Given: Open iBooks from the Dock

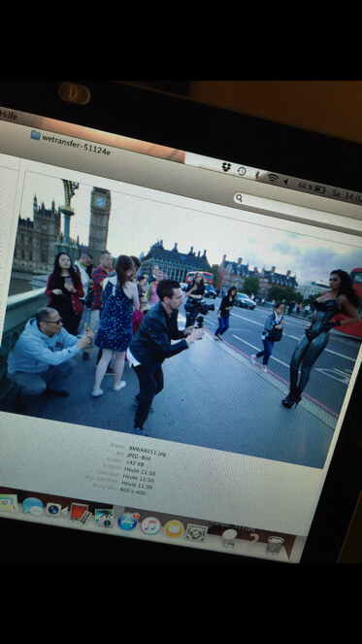Looking at the screenshot, I should [174, 528].
